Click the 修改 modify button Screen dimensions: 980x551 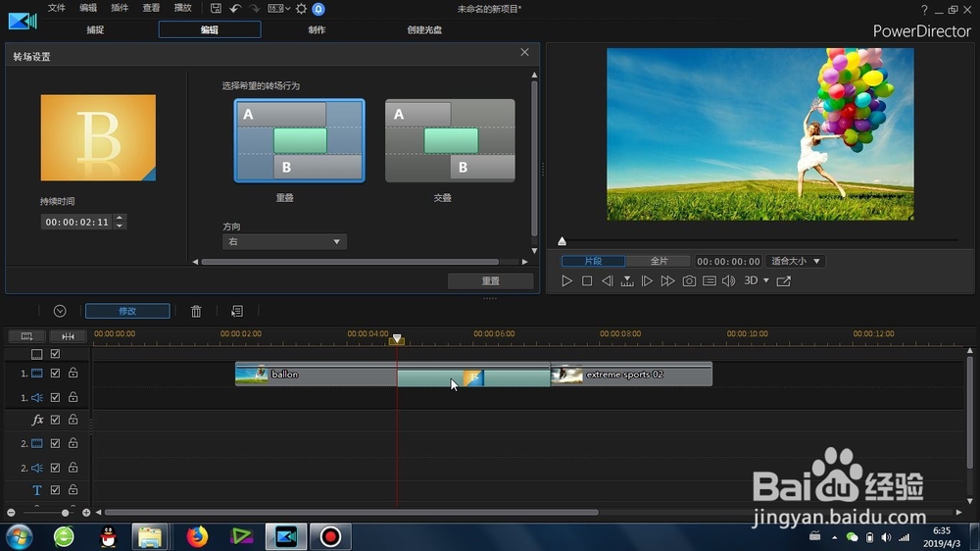127,311
